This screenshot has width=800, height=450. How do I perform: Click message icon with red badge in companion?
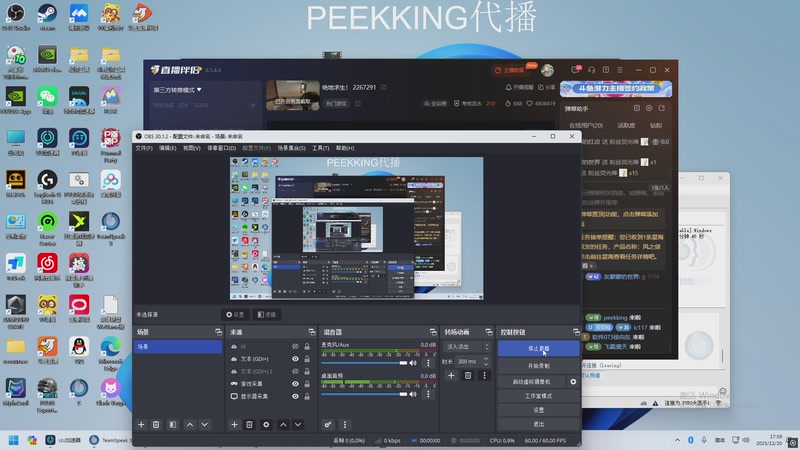[x=576, y=69]
